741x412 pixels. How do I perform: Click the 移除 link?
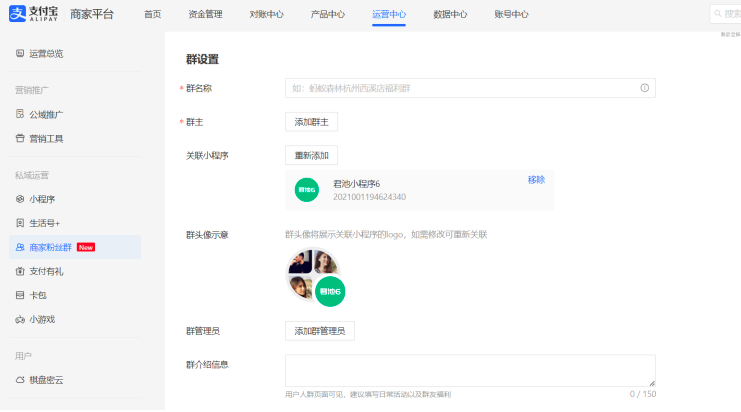click(x=536, y=180)
